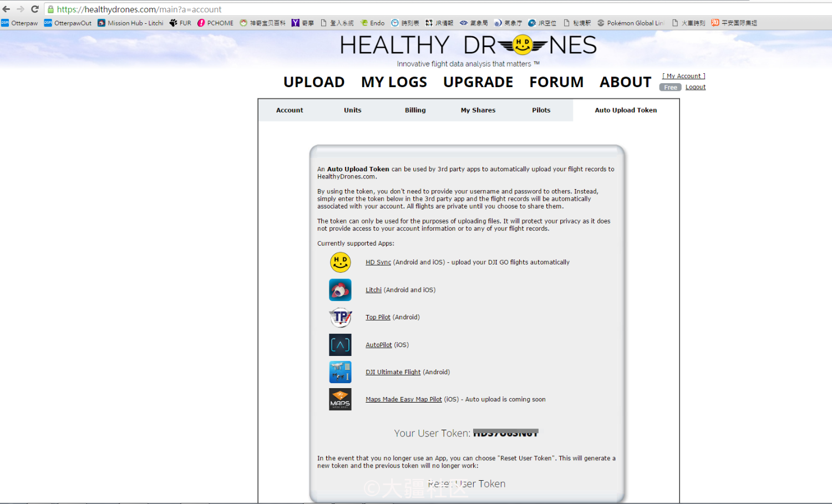Screen dimensions: 832x504
Task: Switch to the Billing tab
Action: click(415, 110)
